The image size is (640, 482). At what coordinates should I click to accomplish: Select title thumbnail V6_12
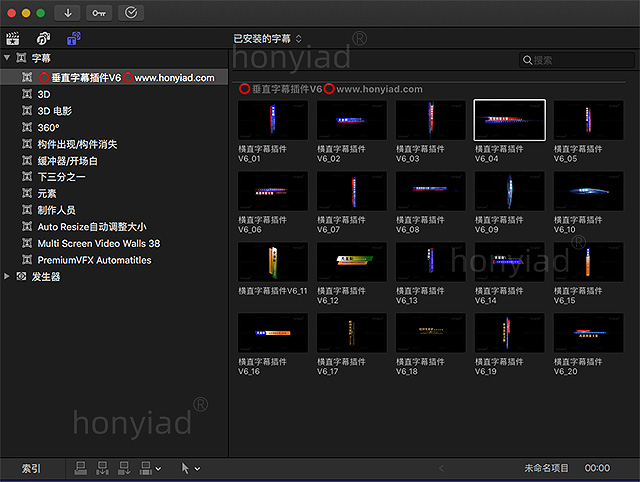pos(352,262)
